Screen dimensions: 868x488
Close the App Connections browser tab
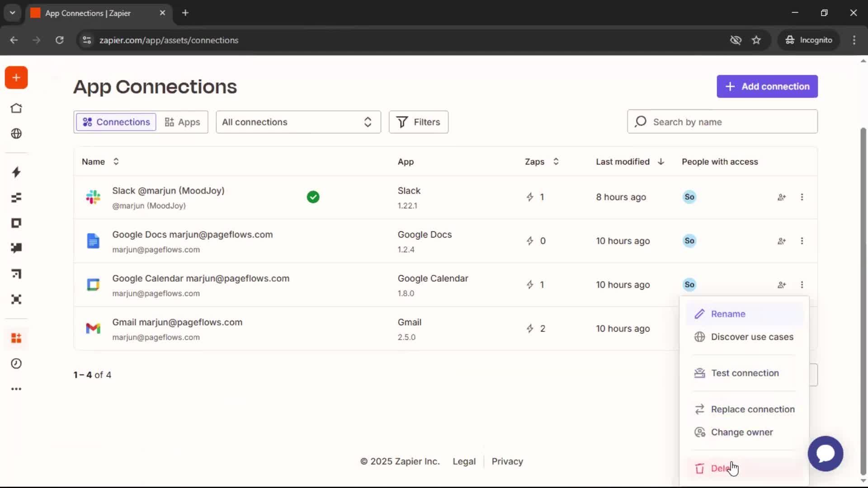[162, 13]
